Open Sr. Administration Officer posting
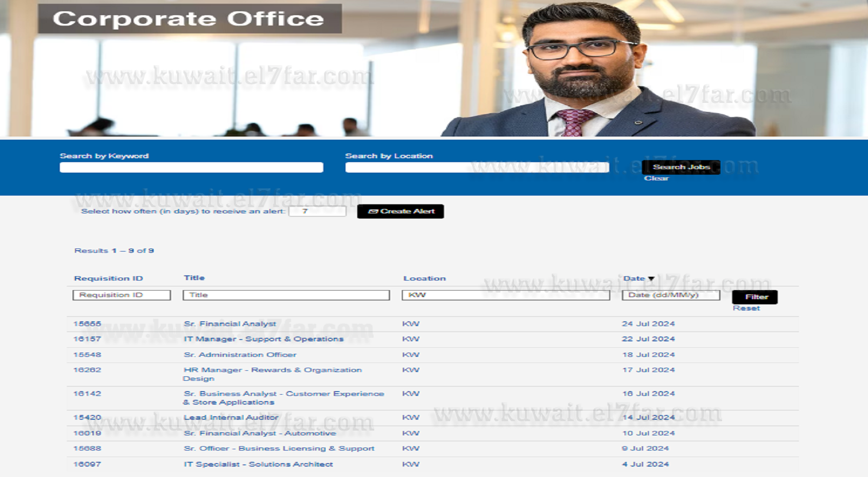 pyautogui.click(x=240, y=355)
